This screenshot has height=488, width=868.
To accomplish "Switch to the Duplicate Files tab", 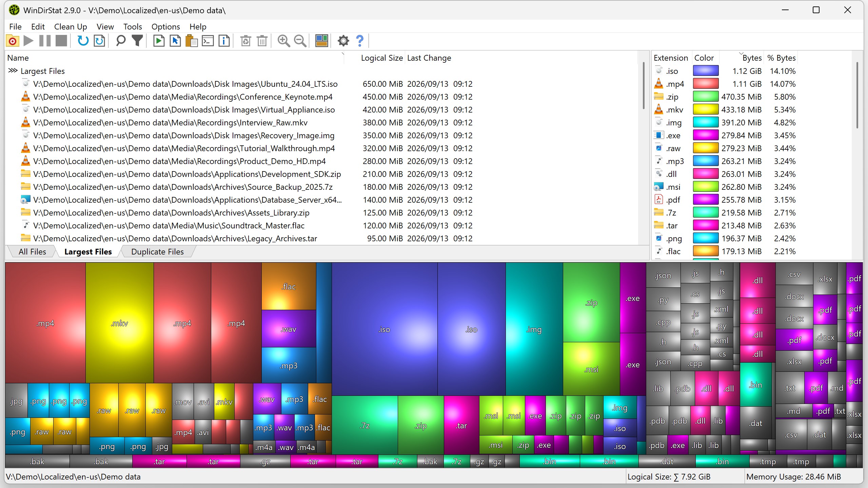I will [157, 252].
